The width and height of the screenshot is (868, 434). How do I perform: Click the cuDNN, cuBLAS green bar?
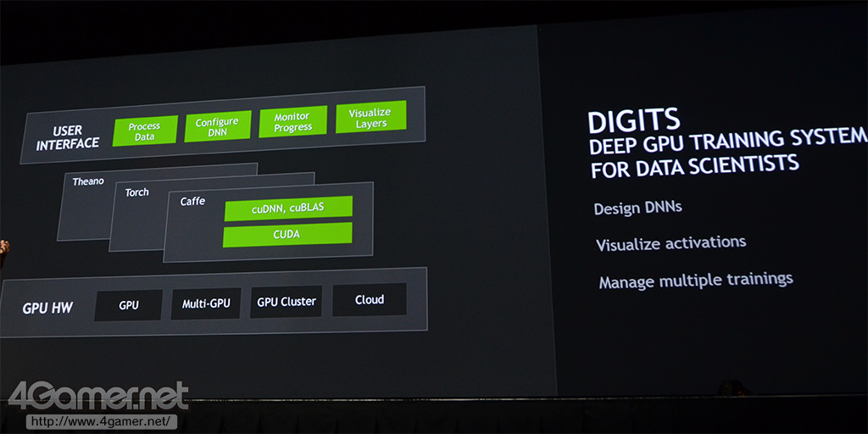[288, 209]
